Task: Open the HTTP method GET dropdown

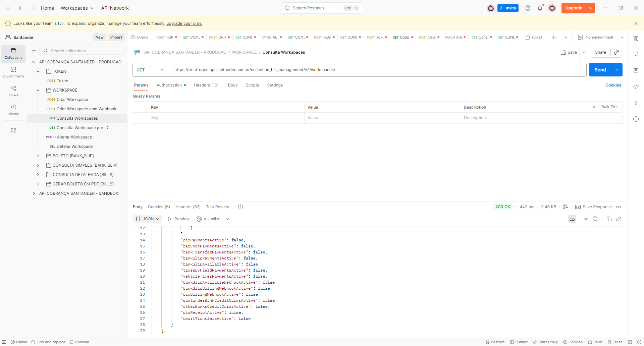Action: (150, 70)
